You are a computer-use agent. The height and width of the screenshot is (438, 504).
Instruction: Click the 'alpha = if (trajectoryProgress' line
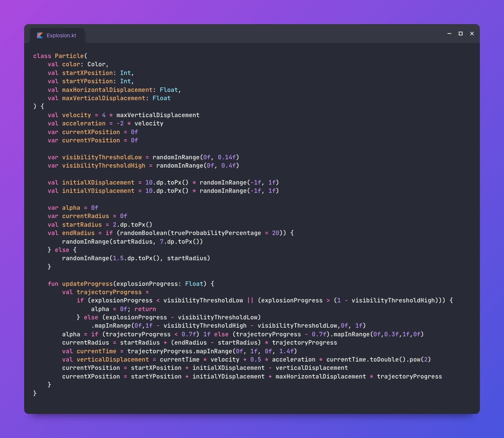[x=243, y=334]
